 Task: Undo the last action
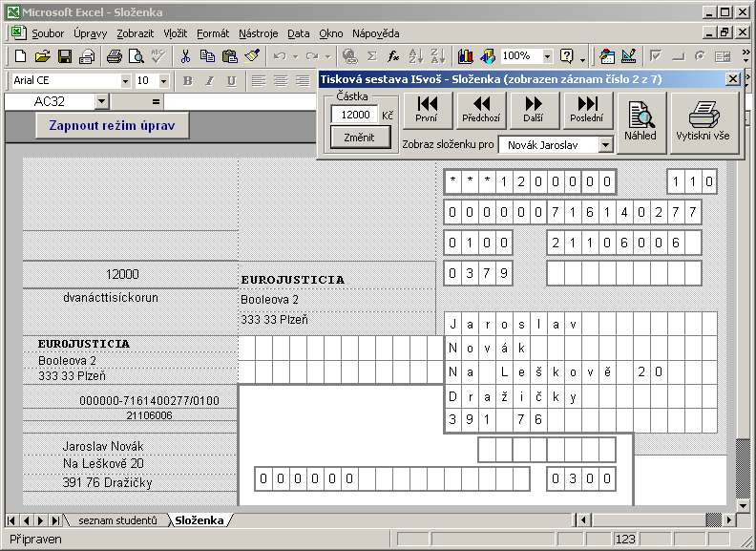point(280,56)
